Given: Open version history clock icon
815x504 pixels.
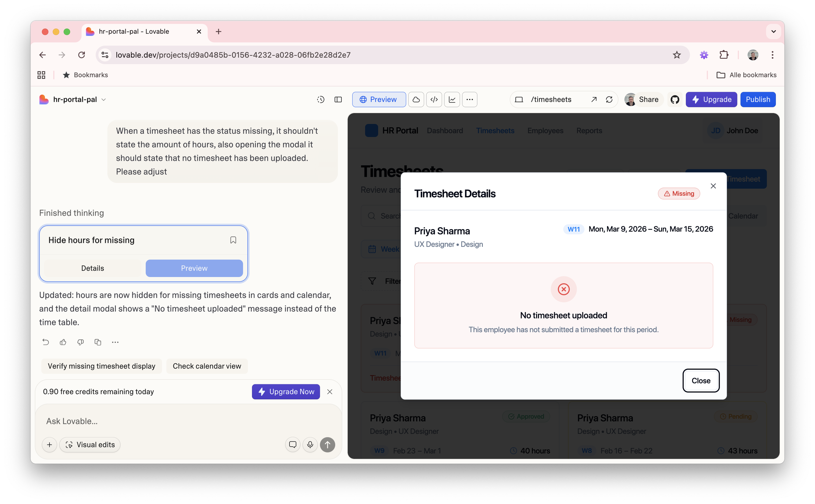Looking at the screenshot, I should point(320,99).
